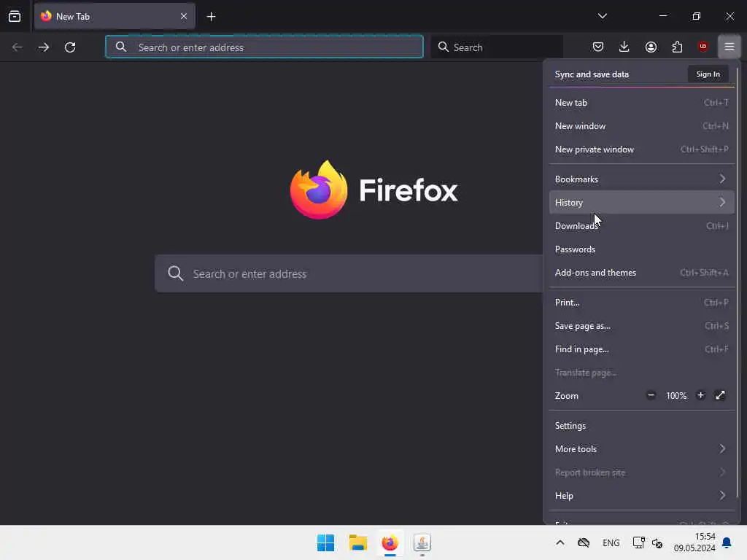Open Downloads from the menu
Screen dimensions: 747x560
click(642, 226)
